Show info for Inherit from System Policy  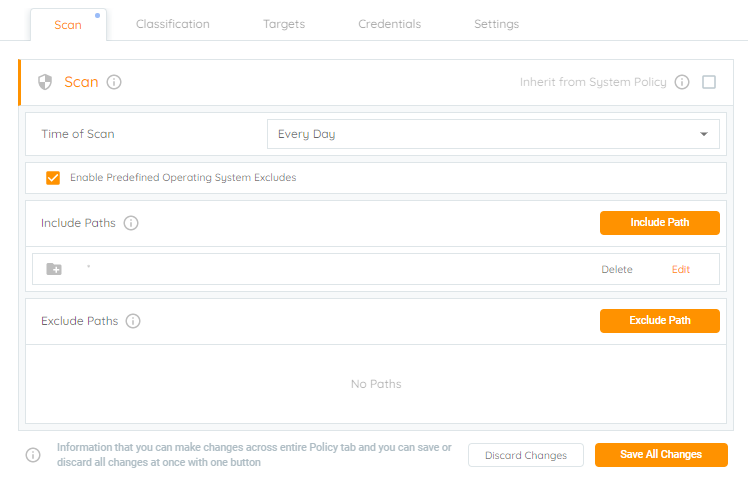[682, 82]
